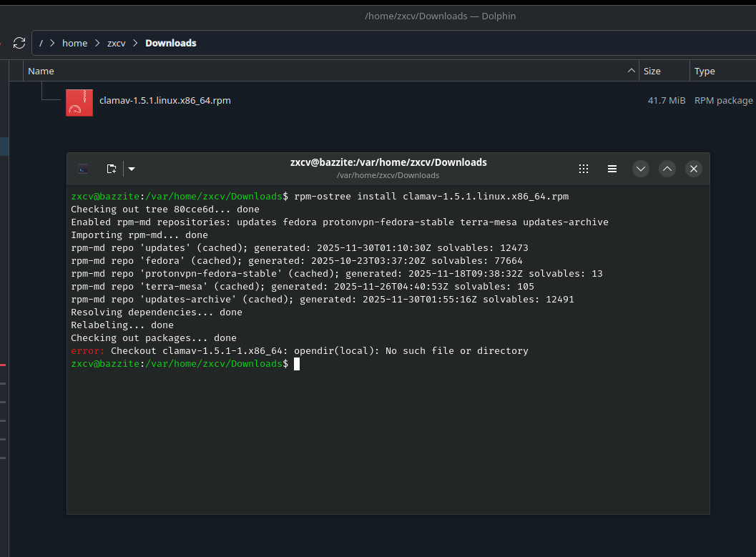Navigate to home via the breadcrumb
This screenshot has height=557, width=756.
pyautogui.click(x=74, y=43)
